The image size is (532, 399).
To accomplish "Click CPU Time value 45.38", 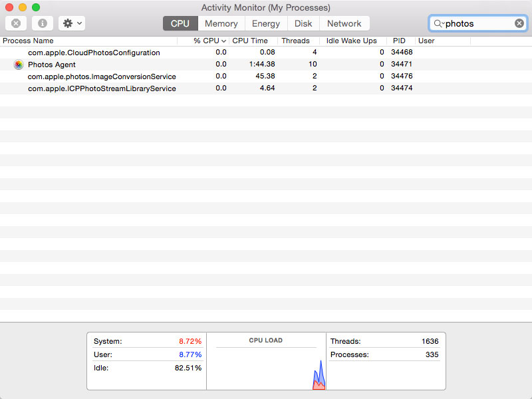I will [265, 76].
